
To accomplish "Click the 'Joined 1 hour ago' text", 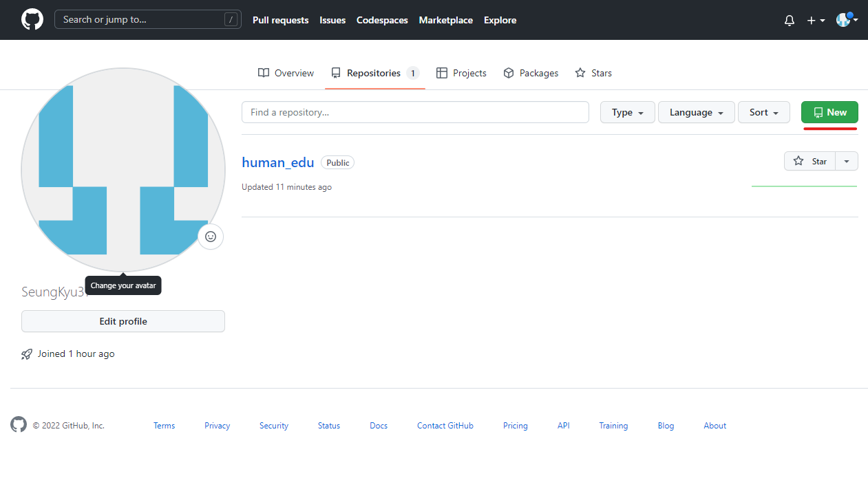I will coord(76,354).
